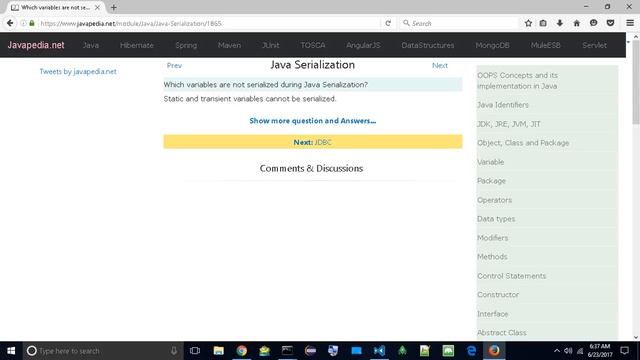This screenshot has height=360, width=640.
Task: Open the Eclipse taskbar icon
Action: (310, 351)
